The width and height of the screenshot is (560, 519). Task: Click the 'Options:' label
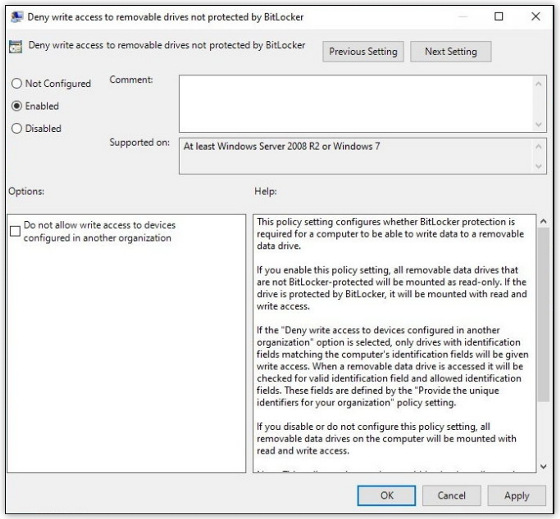pos(26,191)
